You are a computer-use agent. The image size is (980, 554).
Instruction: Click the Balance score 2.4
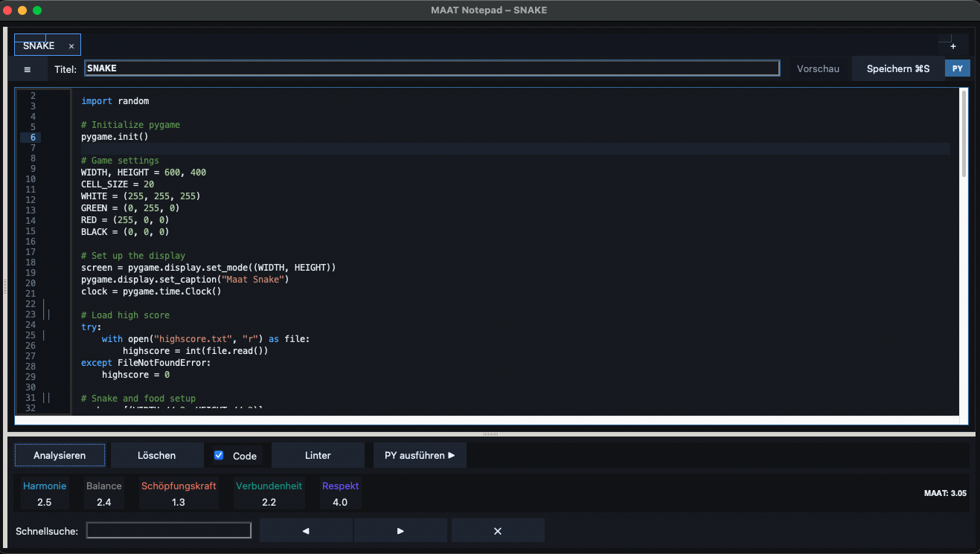click(103, 502)
